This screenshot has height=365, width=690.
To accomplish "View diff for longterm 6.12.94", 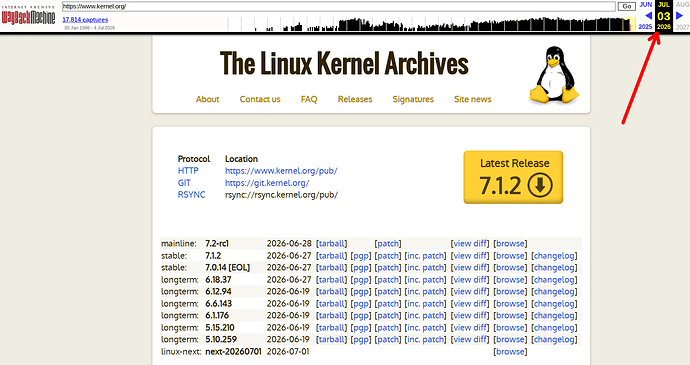I will pyautogui.click(x=470, y=291).
